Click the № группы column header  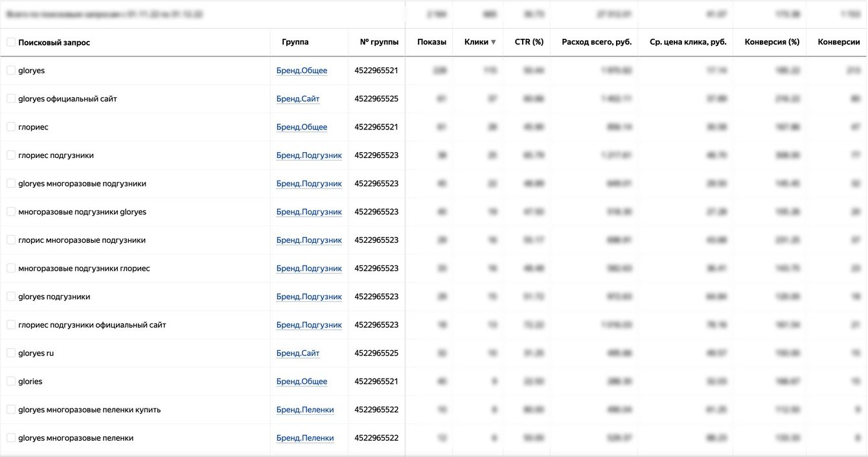click(379, 42)
